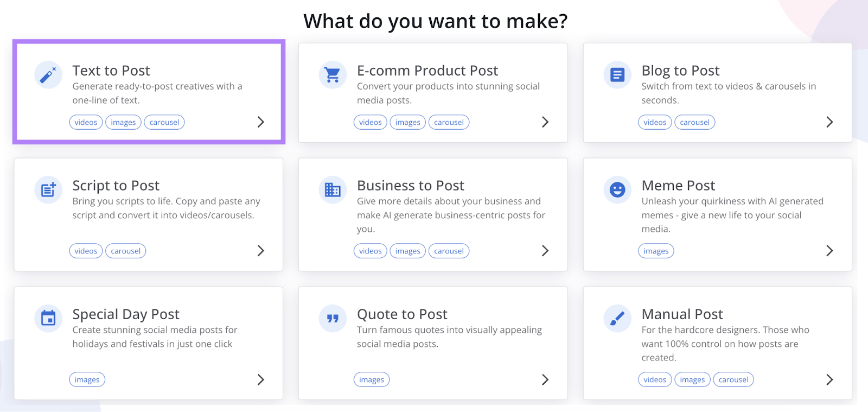Click the images tag under Quote to Post
868x412 pixels.
point(372,379)
